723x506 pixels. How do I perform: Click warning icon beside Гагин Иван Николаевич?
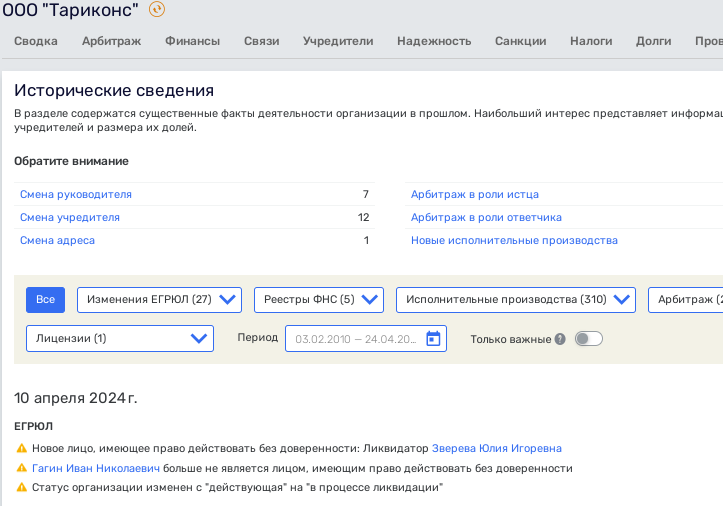point(22,468)
